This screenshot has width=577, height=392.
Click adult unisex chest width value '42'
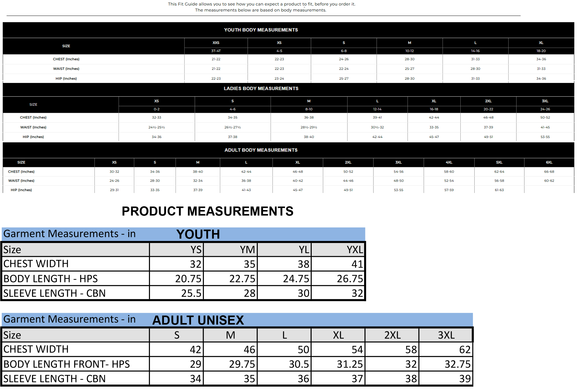(x=196, y=350)
